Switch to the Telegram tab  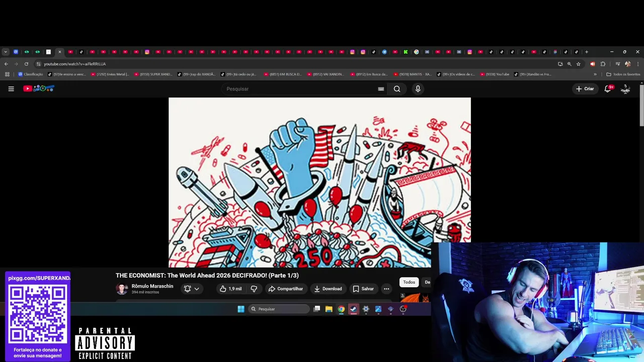click(x=384, y=52)
